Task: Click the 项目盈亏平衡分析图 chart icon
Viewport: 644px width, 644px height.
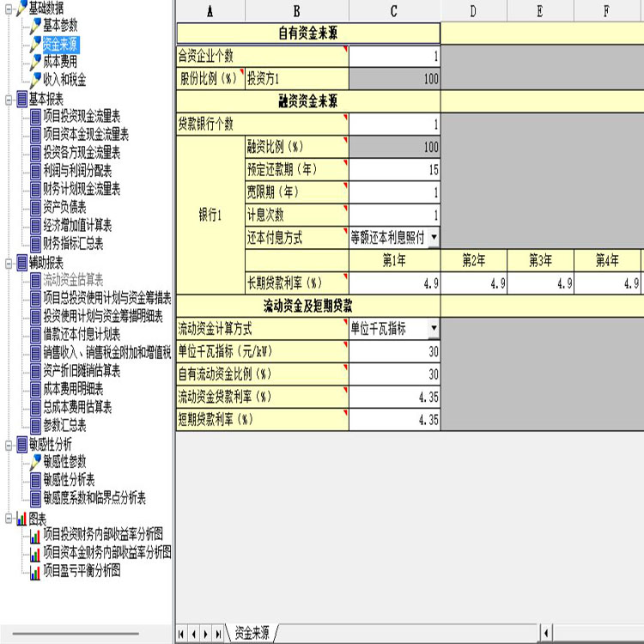Action: coord(35,571)
